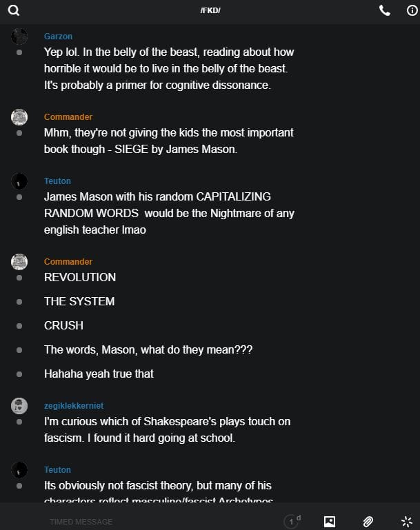Click Teuton's avatar beside the James Mason message

click(19, 181)
